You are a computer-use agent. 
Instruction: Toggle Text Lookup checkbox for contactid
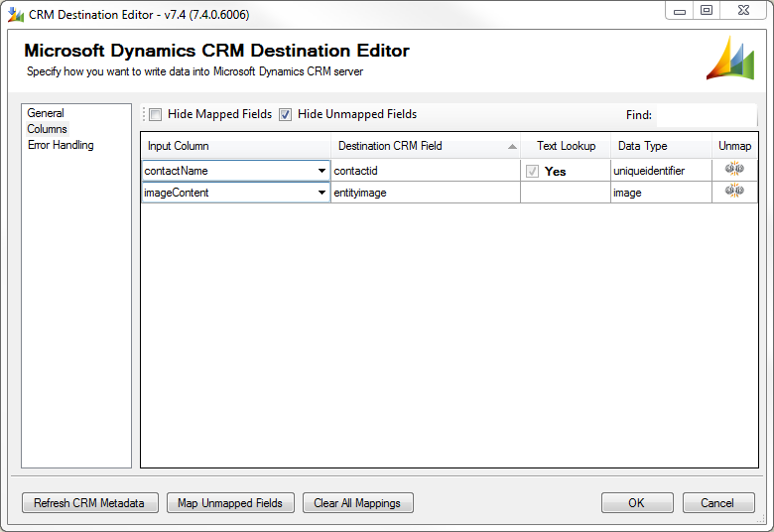pyautogui.click(x=532, y=171)
